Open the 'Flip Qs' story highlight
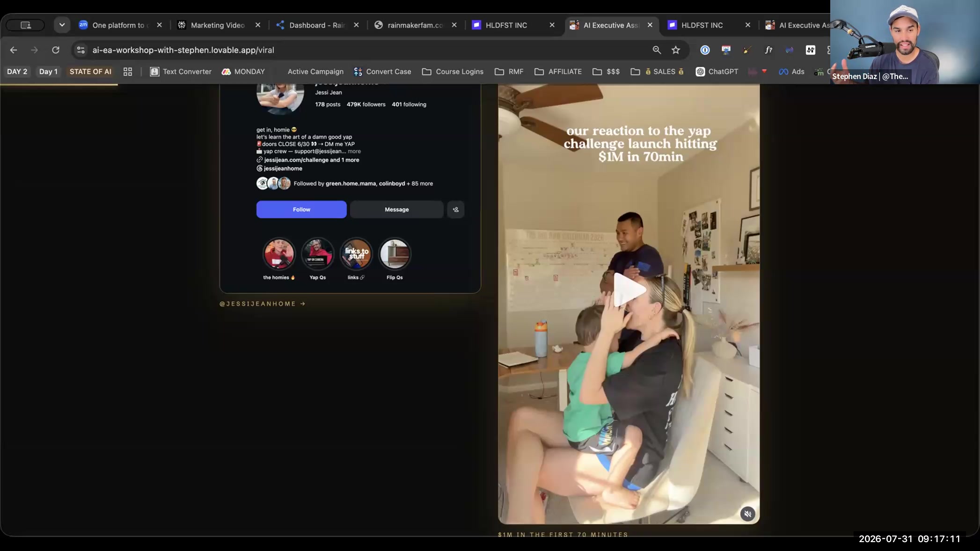Image resolution: width=980 pixels, height=551 pixels. [x=395, y=254]
